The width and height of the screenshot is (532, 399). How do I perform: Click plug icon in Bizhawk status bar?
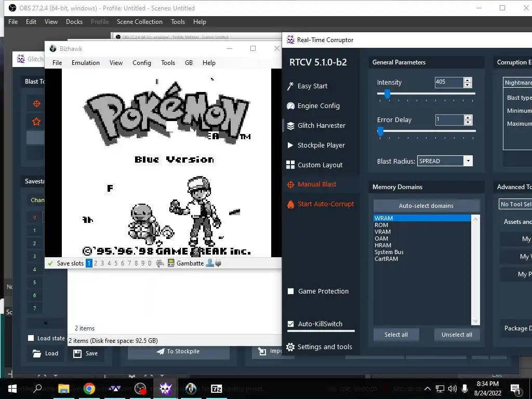218,263
